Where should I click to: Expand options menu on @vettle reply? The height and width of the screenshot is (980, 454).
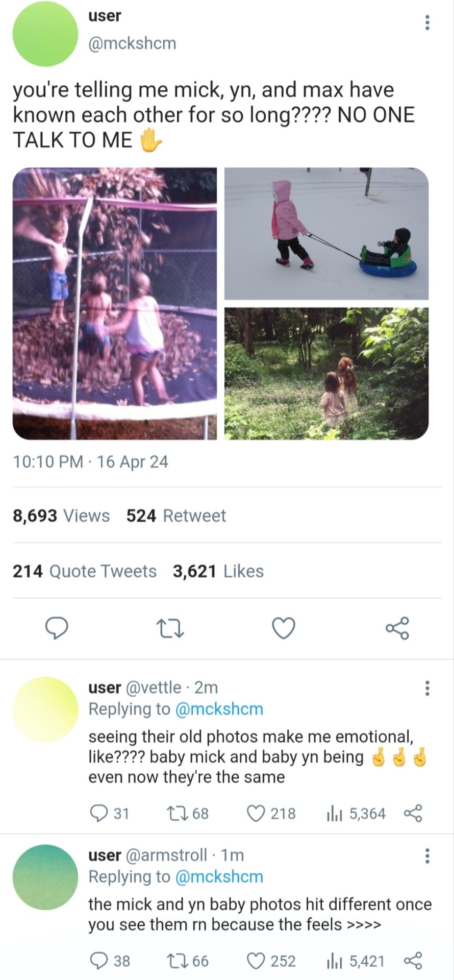[x=427, y=688]
